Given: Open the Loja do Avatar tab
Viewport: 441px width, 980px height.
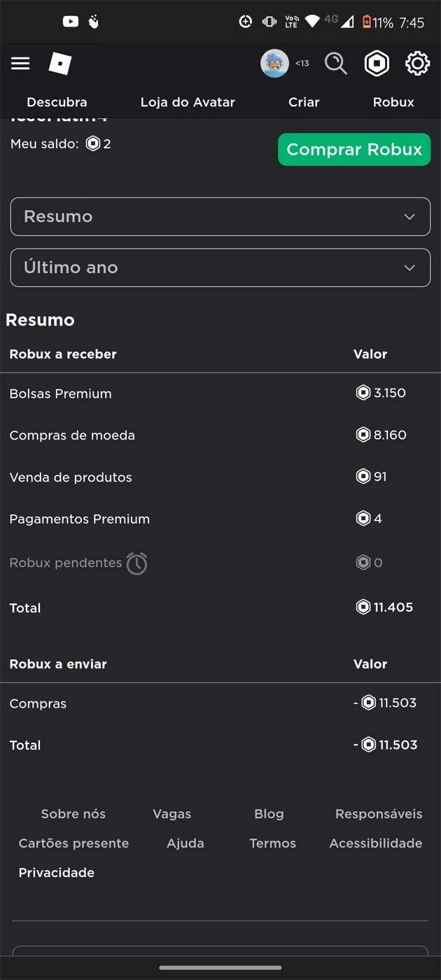Looking at the screenshot, I should [x=188, y=102].
